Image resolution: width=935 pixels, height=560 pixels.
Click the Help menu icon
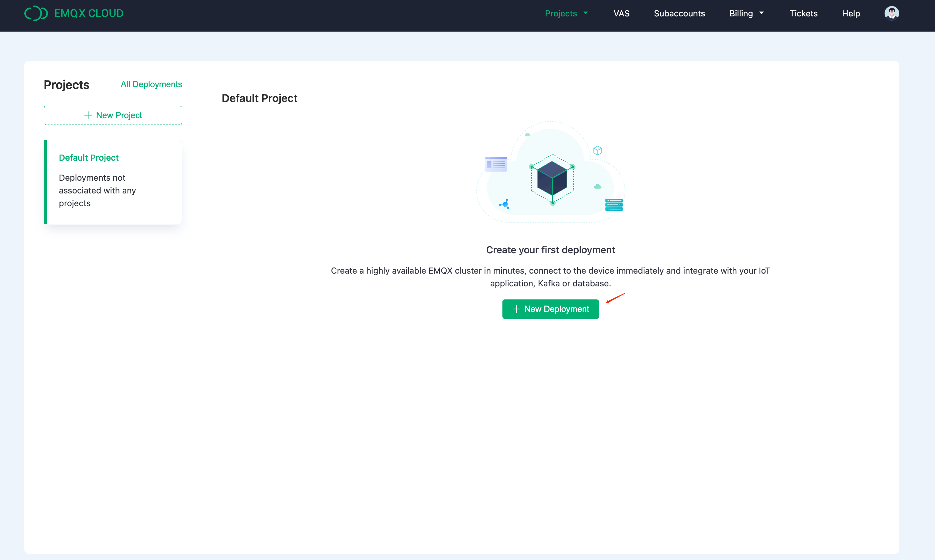click(851, 13)
